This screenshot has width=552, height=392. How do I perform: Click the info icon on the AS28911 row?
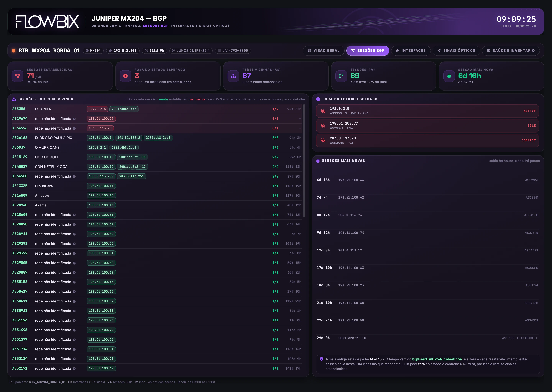pos(74,234)
